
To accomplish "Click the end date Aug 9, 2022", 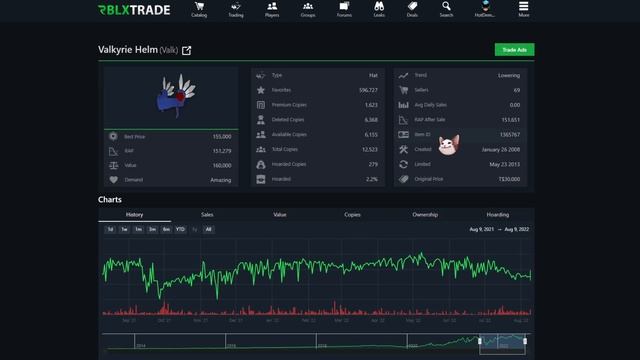I will point(517,229).
